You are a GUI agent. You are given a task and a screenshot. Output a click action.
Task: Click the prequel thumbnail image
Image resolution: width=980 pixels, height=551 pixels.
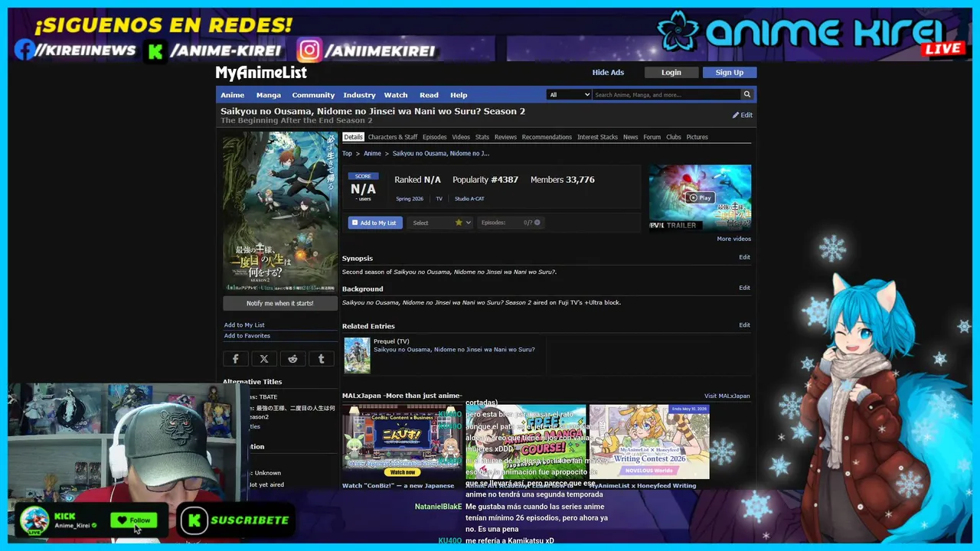tap(357, 355)
